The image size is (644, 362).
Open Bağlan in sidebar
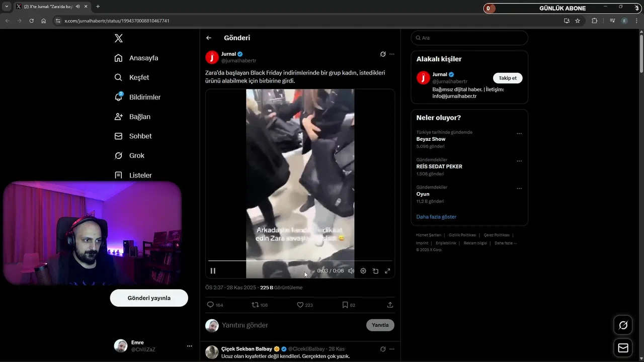[132, 117]
